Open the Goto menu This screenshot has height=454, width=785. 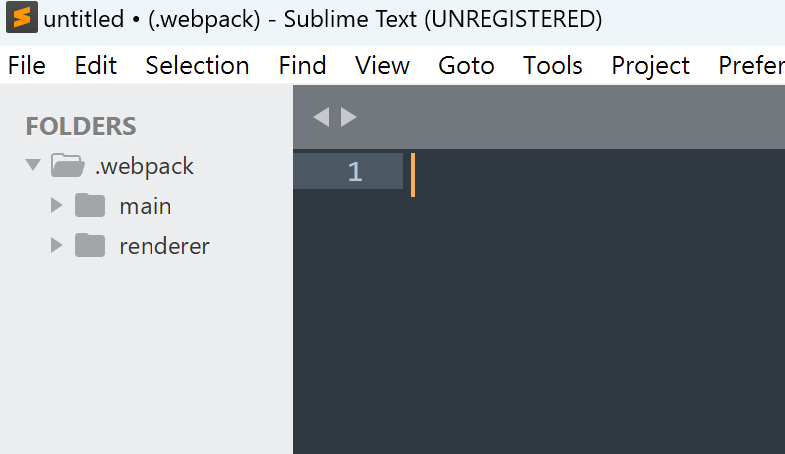point(466,66)
